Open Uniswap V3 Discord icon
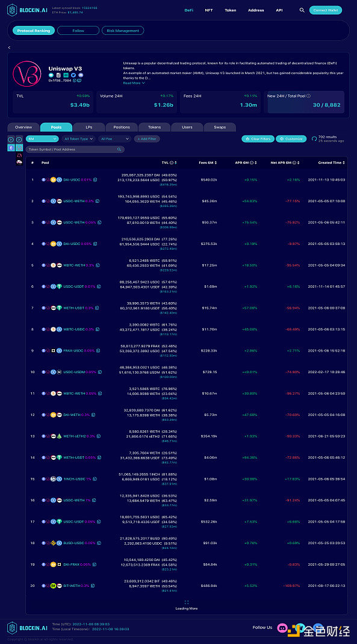The height and width of the screenshot is (644, 357). pos(81,75)
